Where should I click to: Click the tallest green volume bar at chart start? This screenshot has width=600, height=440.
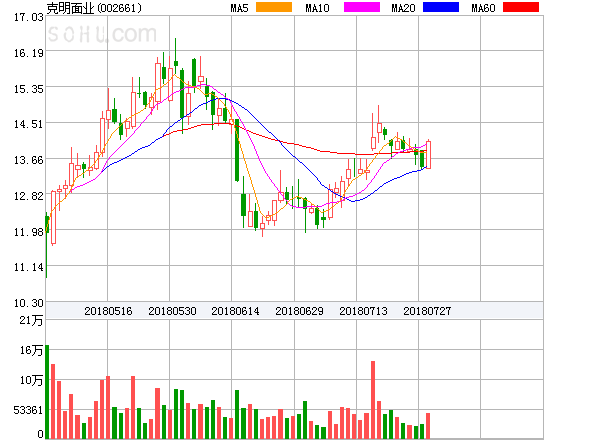47,392
